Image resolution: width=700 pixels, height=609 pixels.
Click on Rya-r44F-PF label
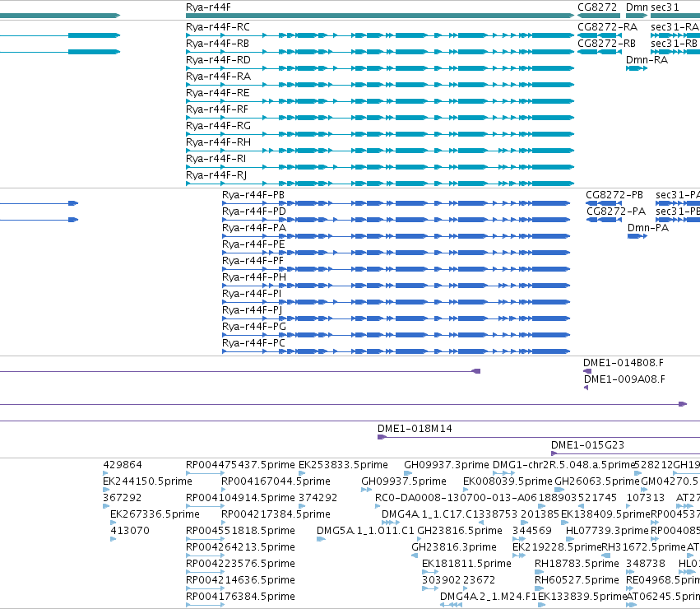pyautogui.click(x=253, y=261)
